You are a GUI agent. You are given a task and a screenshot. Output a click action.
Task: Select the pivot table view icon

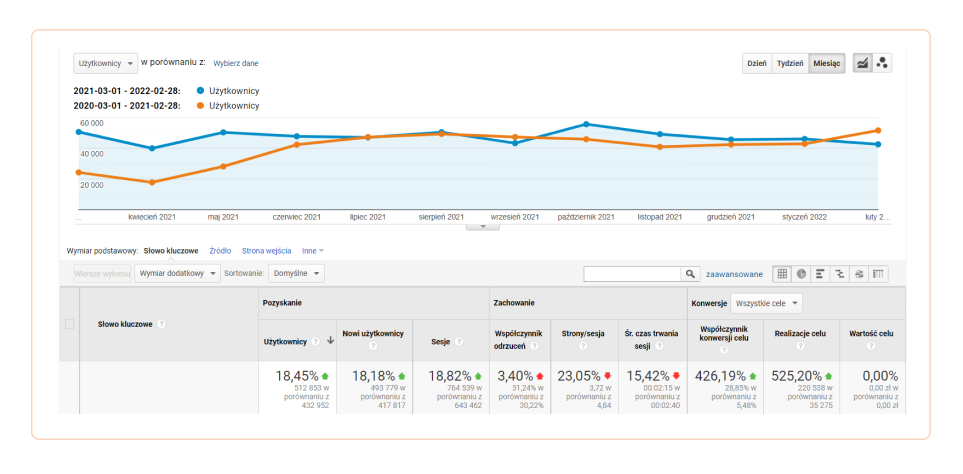point(878,274)
